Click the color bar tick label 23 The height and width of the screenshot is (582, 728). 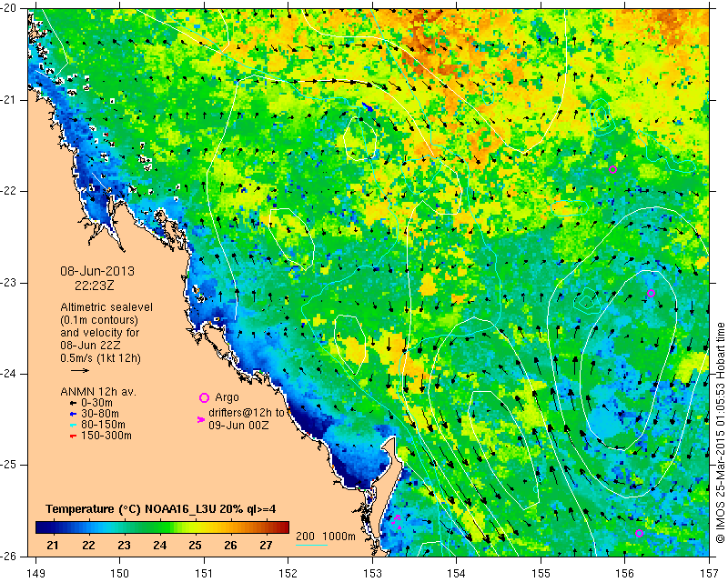124,546
